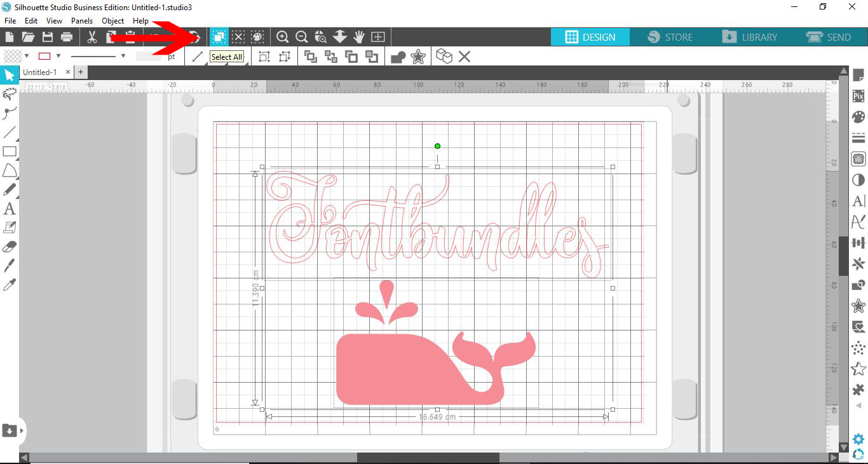The image size is (868, 464).
Task: Open the Page Setup panel
Action: click(858, 75)
